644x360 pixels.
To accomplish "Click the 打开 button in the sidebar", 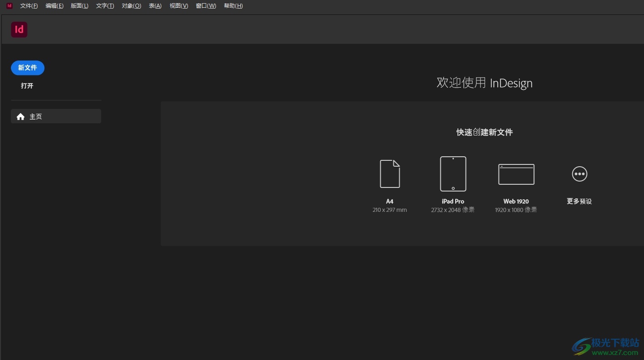I will (x=27, y=86).
